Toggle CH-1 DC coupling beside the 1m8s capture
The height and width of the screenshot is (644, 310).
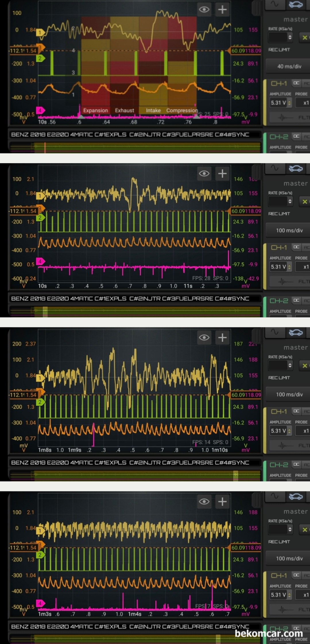(x=296, y=411)
